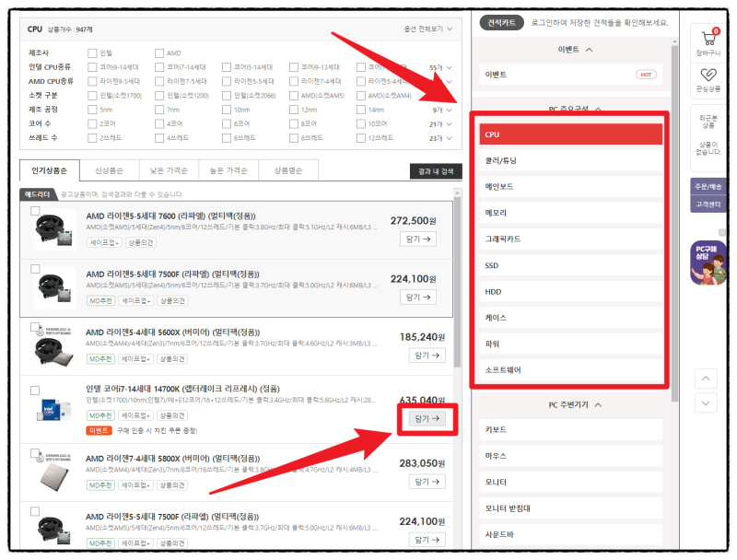Screen dimensions: 737x560
Task: Tick the AMD manufacturer checkbox
Action: tap(159, 53)
